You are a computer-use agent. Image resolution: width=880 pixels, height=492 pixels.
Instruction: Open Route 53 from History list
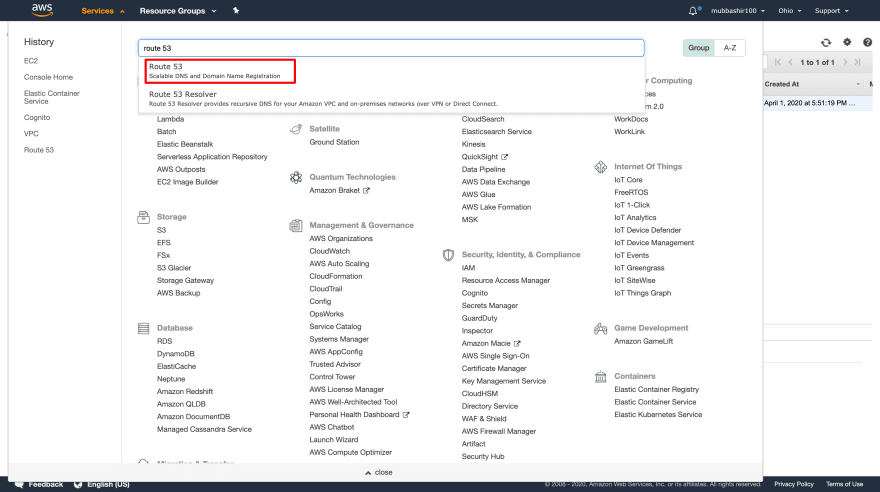click(x=39, y=150)
